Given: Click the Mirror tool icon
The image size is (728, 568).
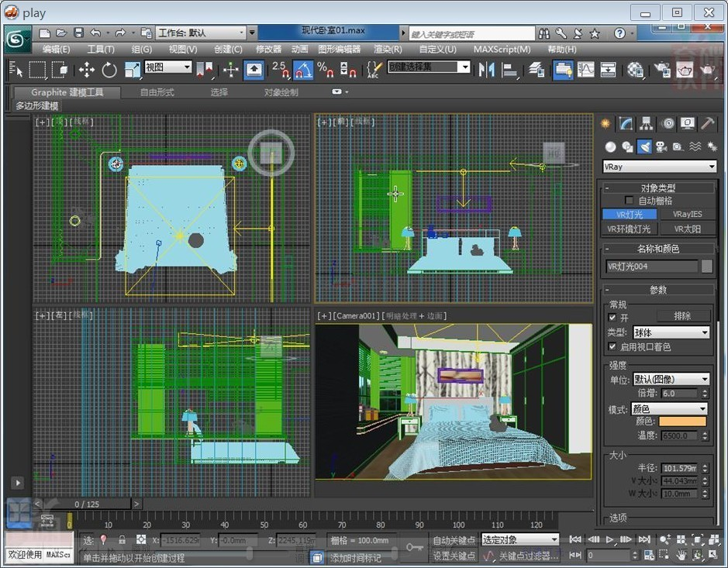Looking at the screenshot, I should [x=487, y=70].
